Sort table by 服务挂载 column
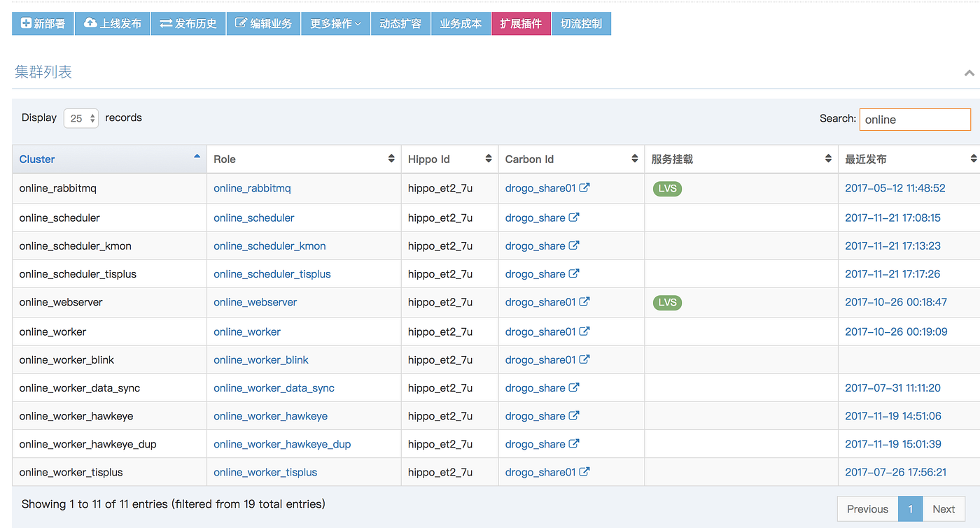Screen dimensions: 980x528 click(x=741, y=159)
